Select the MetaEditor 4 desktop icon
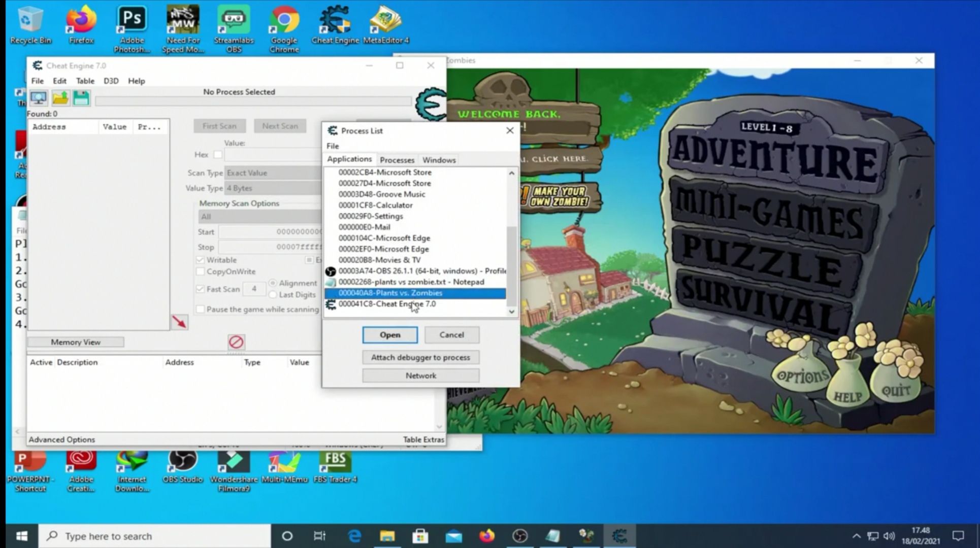This screenshot has height=548, width=980. tap(386, 25)
